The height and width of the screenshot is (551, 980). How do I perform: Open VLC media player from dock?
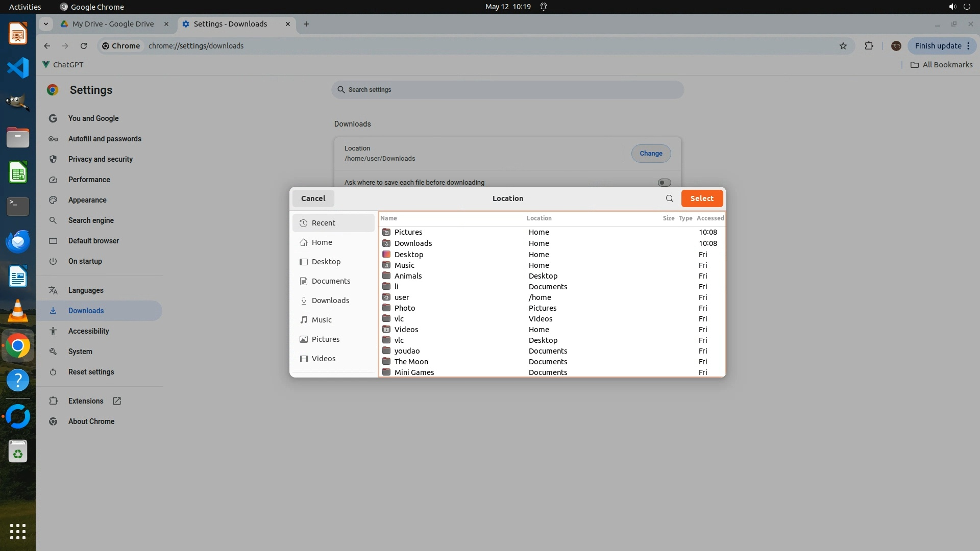pos(18,311)
